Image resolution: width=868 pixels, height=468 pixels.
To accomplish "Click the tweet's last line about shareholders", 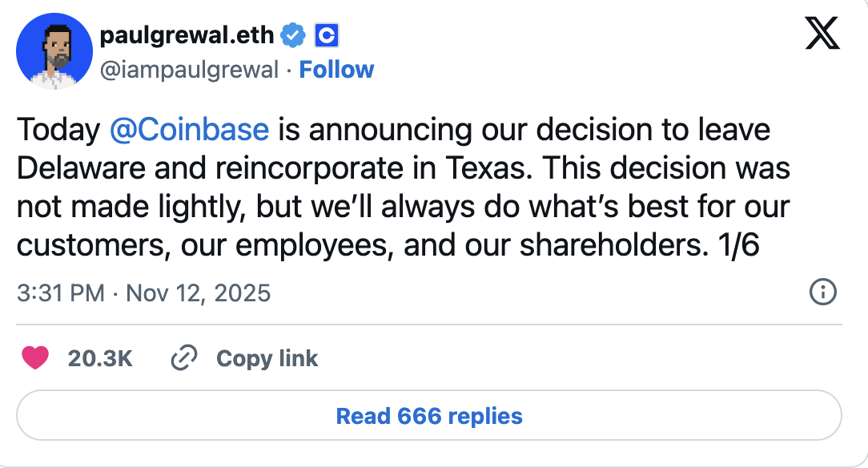I will click(387, 245).
